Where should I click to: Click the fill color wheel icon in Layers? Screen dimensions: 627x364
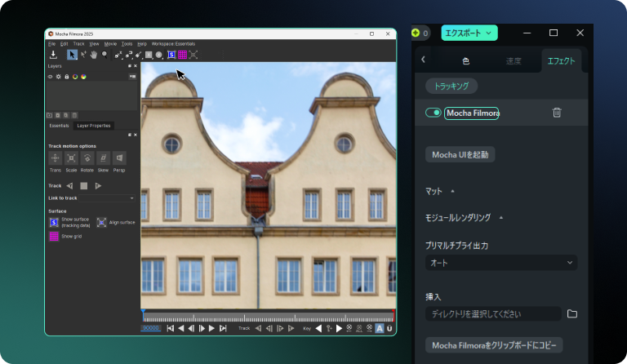tap(83, 77)
